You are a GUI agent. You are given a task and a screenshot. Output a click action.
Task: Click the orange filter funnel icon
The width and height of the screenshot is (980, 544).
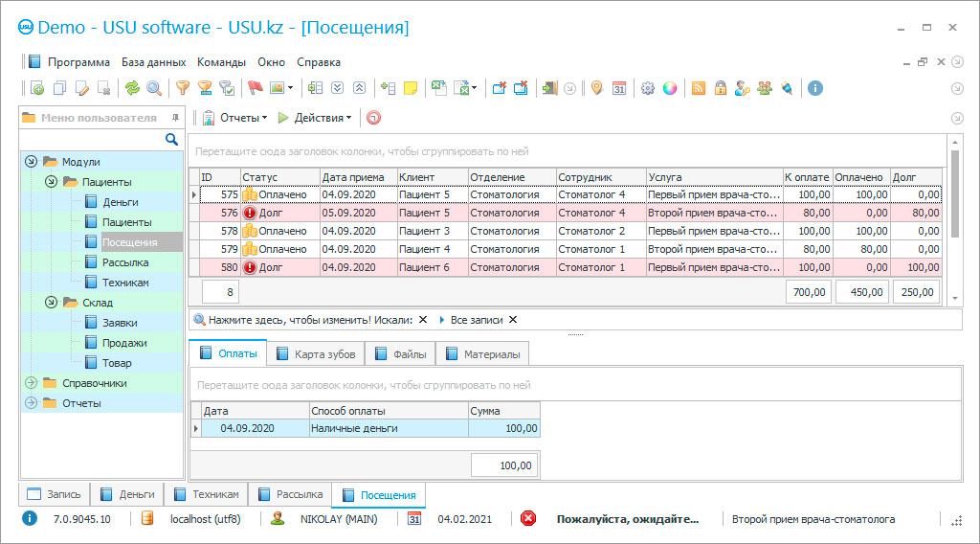(183, 88)
